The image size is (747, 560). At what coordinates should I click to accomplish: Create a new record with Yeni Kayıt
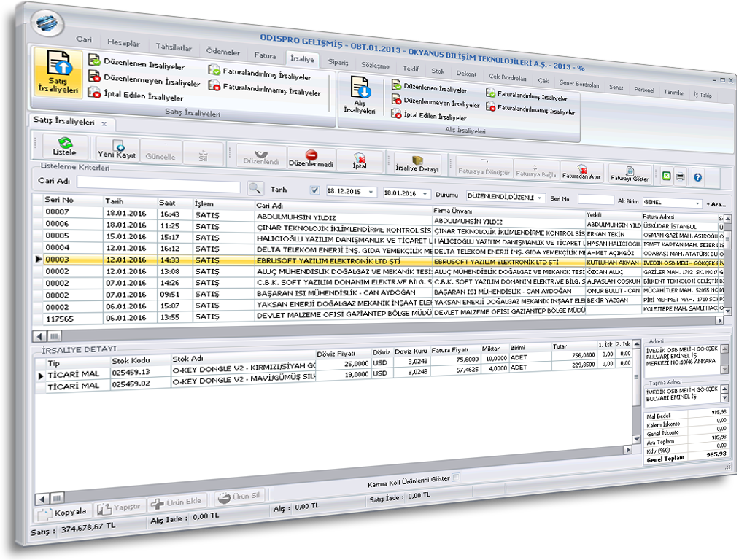(x=117, y=149)
